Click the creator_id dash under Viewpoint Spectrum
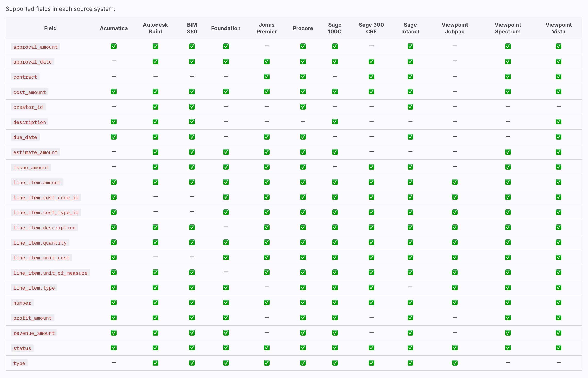 (508, 106)
